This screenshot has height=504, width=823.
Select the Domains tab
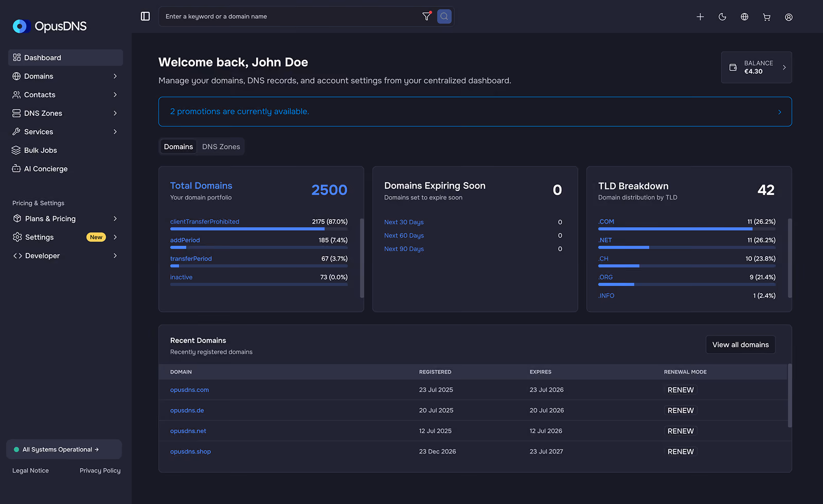coord(178,147)
